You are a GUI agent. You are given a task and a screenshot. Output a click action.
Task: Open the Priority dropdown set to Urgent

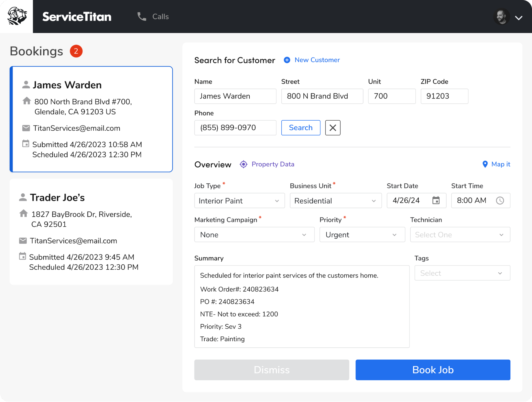pyautogui.click(x=362, y=235)
